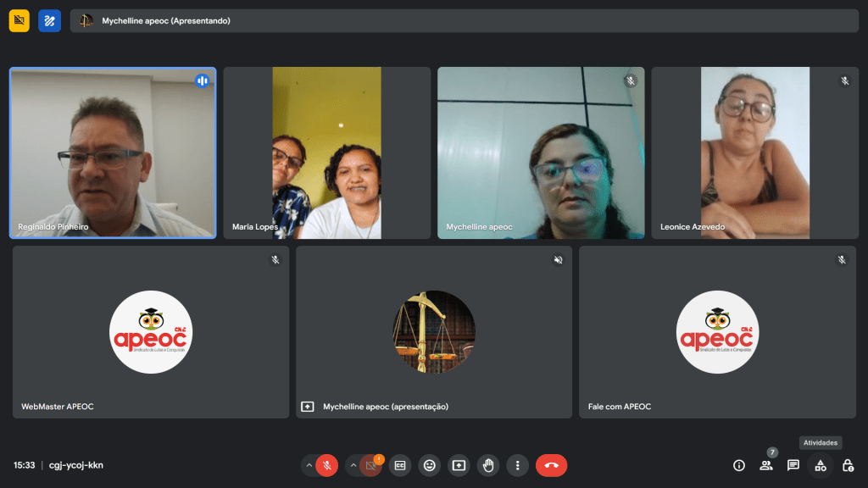868x488 pixels.
Task: Click muted mic icon on Leonice Azevedo tile
Action: (x=845, y=80)
